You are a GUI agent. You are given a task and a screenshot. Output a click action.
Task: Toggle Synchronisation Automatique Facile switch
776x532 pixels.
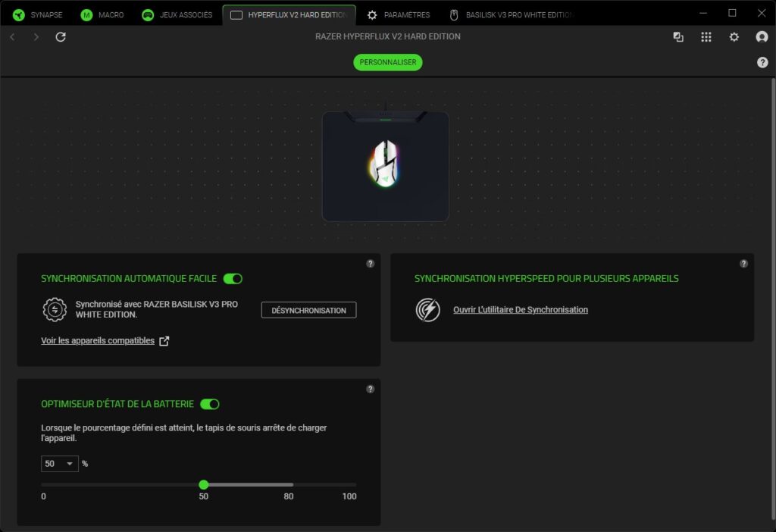(x=233, y=279)
